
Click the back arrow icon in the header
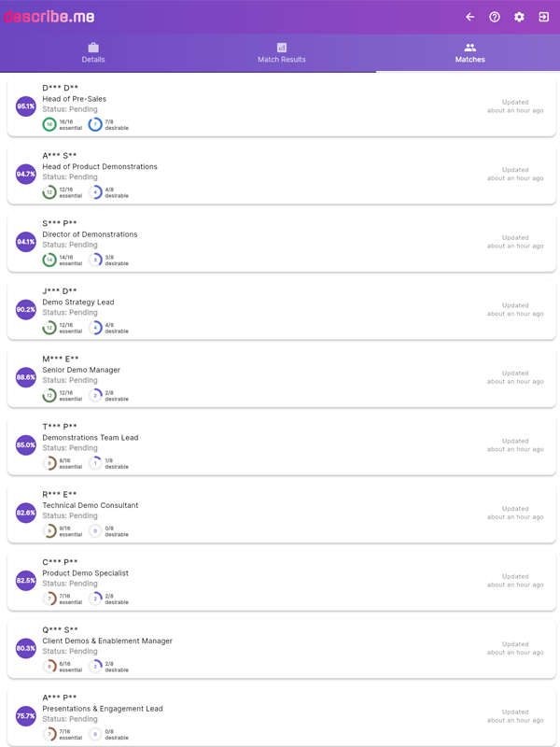point(469,16)
